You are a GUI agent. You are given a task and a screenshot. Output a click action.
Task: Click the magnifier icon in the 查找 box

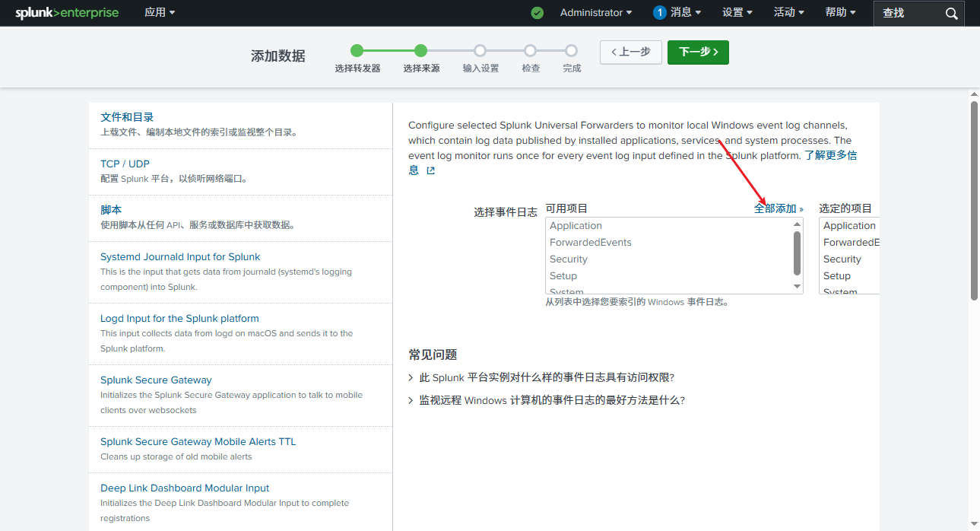tap(950, 13)
